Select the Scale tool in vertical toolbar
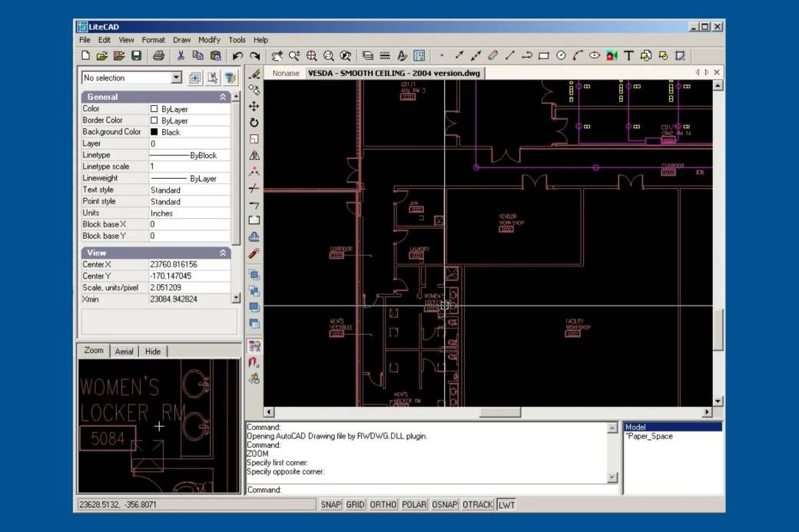 [x=254, y=139]
